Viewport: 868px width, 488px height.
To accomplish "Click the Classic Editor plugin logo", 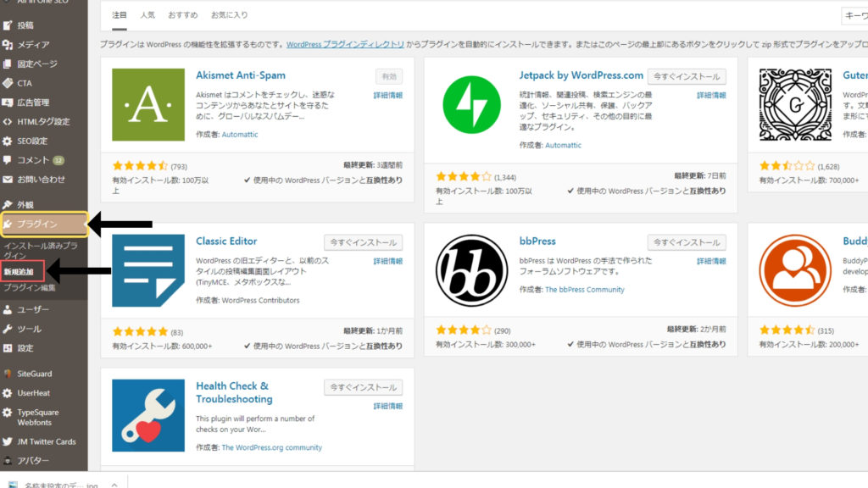I will click(x=148, y=270).
